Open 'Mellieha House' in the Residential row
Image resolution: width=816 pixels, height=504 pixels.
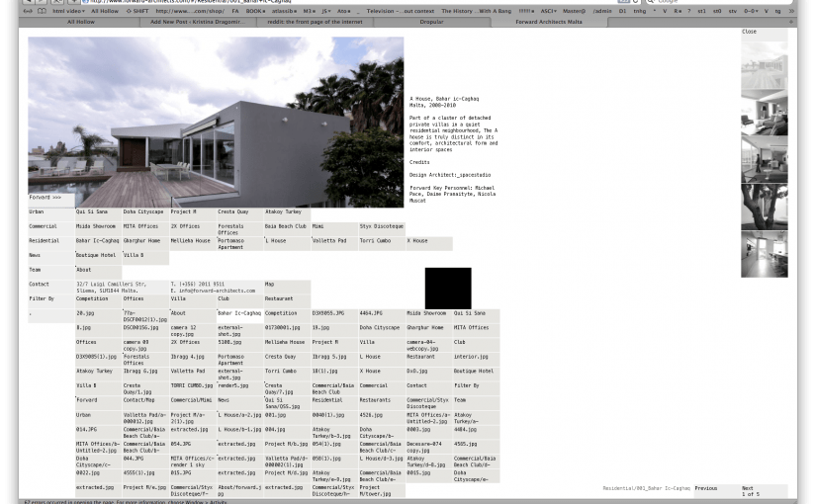193,244
